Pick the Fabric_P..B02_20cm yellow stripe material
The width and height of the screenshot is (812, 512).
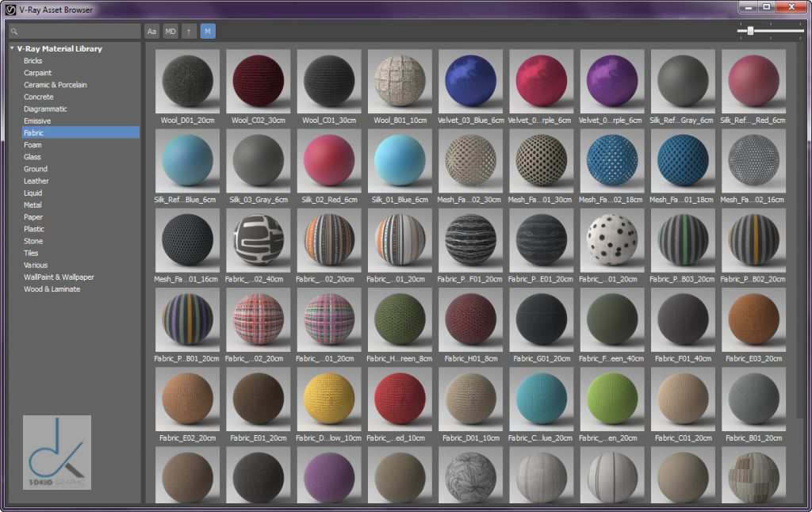point(753,240)
